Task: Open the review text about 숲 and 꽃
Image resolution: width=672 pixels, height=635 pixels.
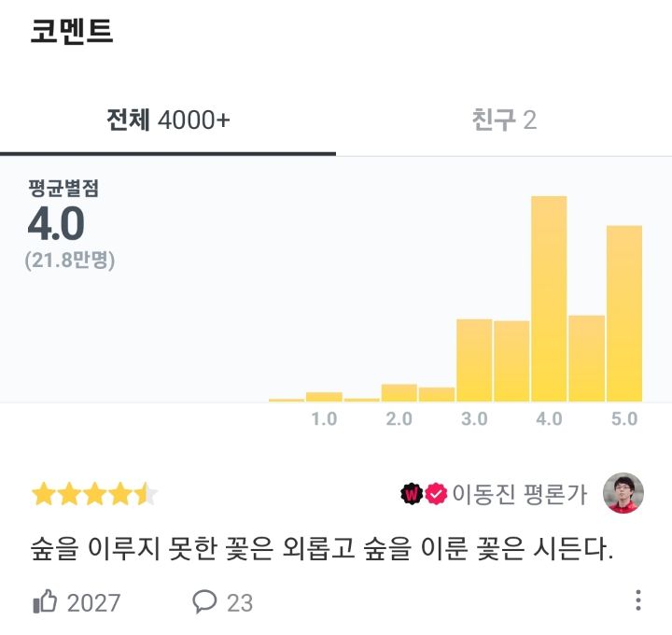Action: (x=322, y=548)
